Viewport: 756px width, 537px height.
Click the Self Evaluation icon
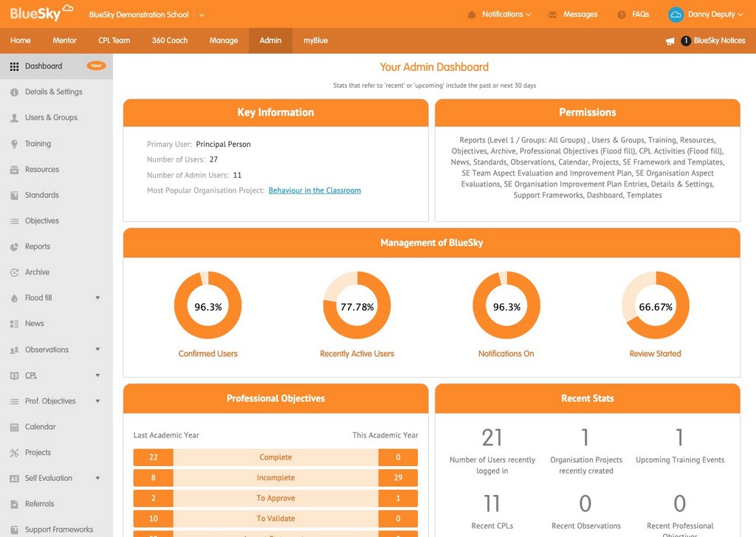(x=15, y=478)
